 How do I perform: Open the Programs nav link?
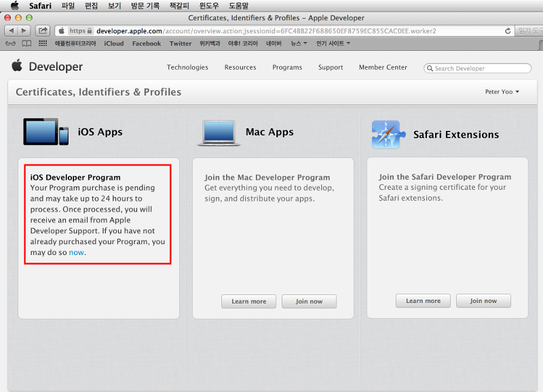coord(287,67)
